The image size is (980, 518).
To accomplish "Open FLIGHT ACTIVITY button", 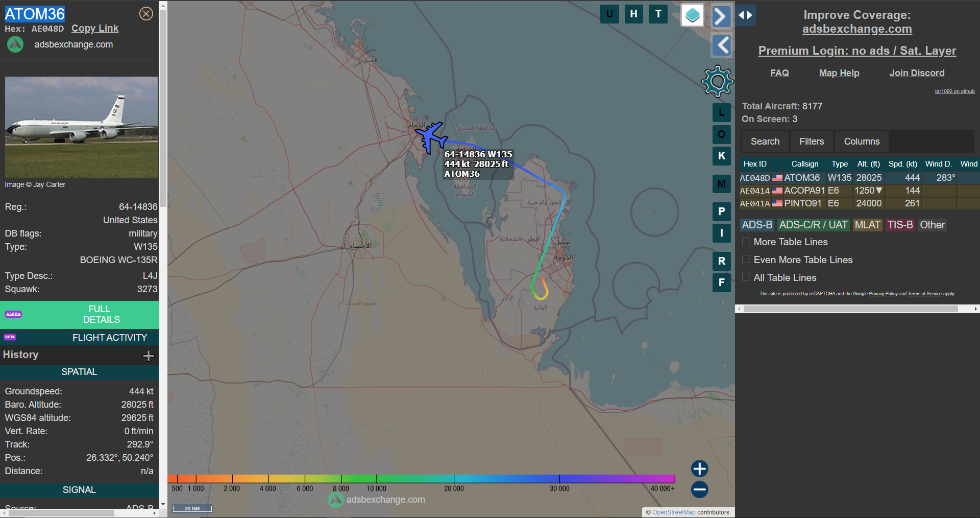I will pyautogui.click(x=79, y=338).
